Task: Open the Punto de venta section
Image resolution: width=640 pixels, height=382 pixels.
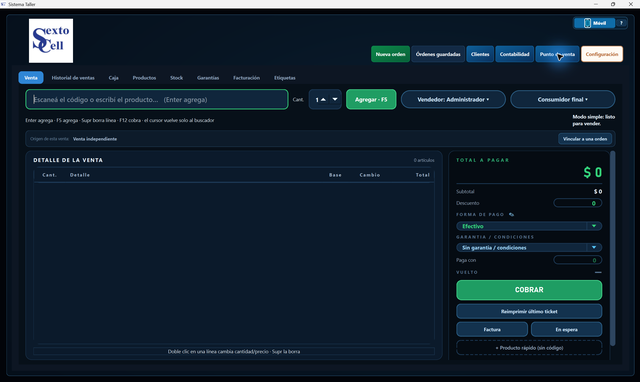Action: tap(557, 54)
